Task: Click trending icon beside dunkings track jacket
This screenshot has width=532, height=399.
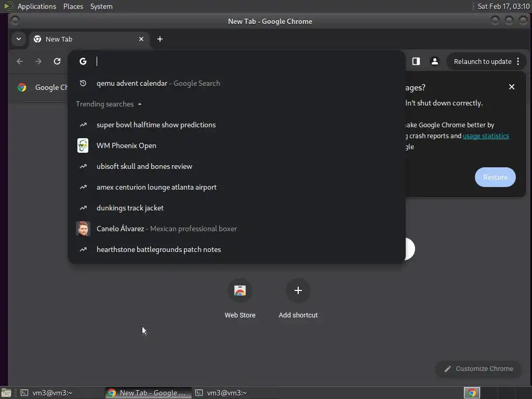Action: [83, 208]
